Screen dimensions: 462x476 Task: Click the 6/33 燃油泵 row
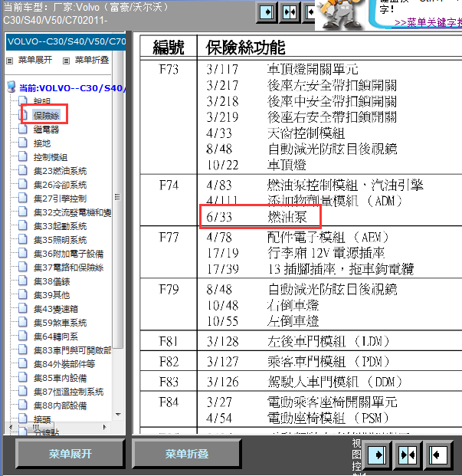tap(260, 217)
